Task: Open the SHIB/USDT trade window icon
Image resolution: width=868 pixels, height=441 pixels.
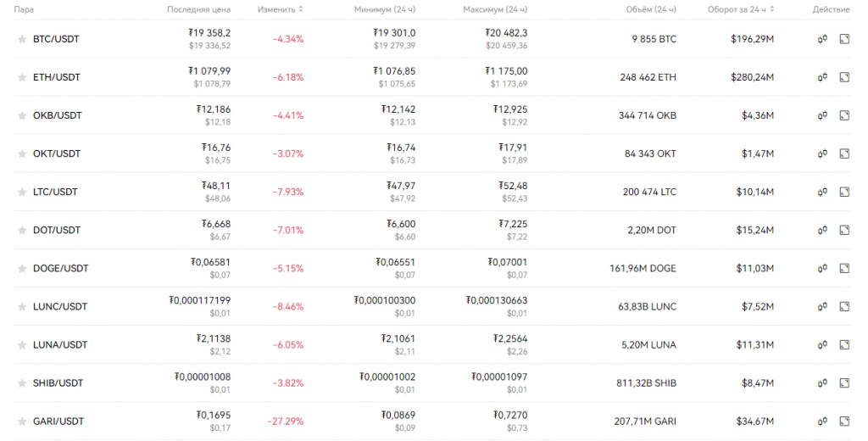Action: pyautogui.click(x=843, y=382)
